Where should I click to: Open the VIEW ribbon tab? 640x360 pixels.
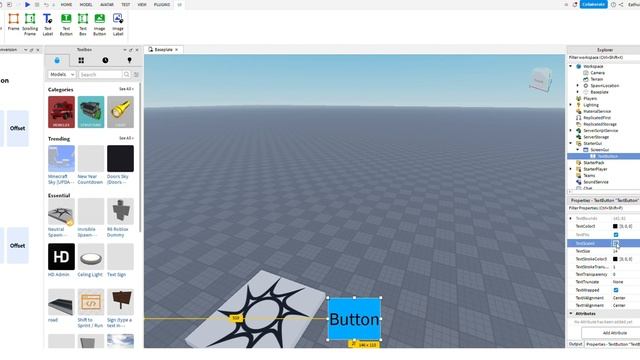[142, 4]
